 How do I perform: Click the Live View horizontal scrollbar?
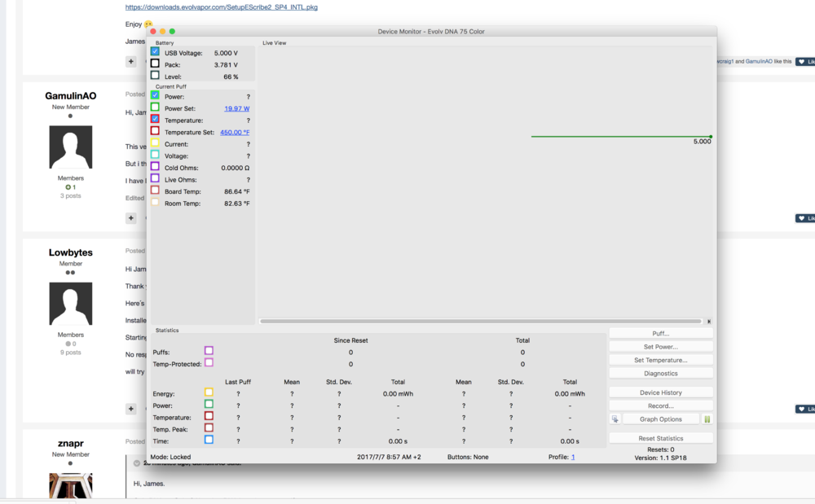tap(480, 322)
